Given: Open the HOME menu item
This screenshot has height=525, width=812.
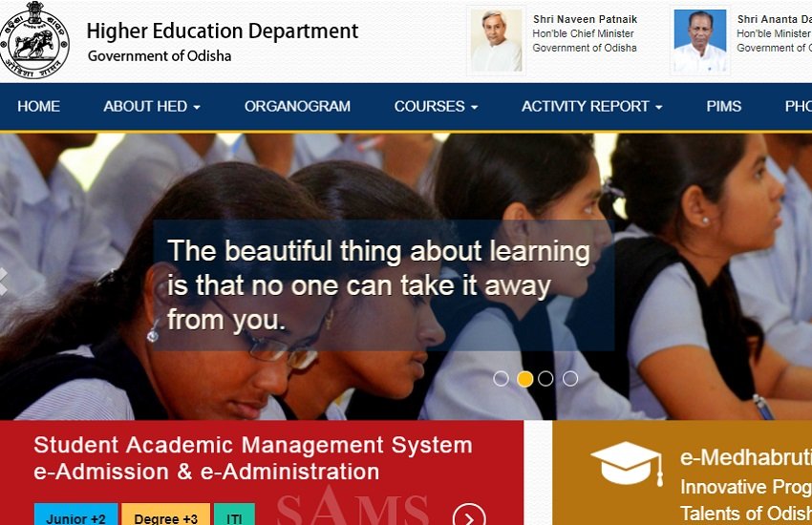Looking at the screenshot, I should pos(39,106).
